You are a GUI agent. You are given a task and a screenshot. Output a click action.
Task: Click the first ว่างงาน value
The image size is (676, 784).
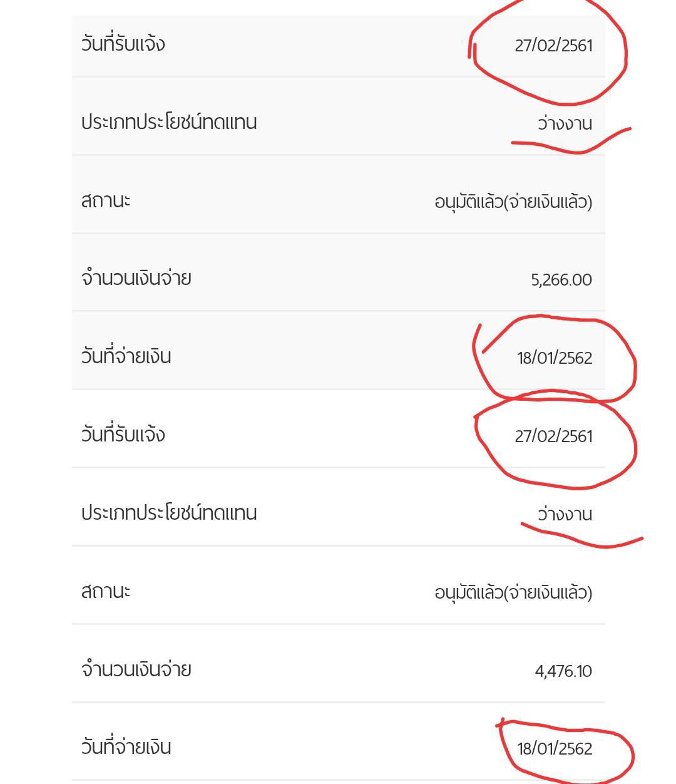click(x=565, y=123)
